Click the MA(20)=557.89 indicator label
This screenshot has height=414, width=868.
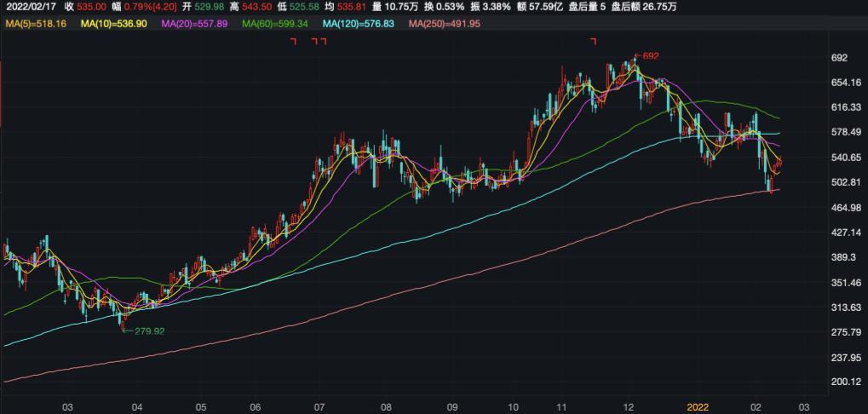click(194, 23)
